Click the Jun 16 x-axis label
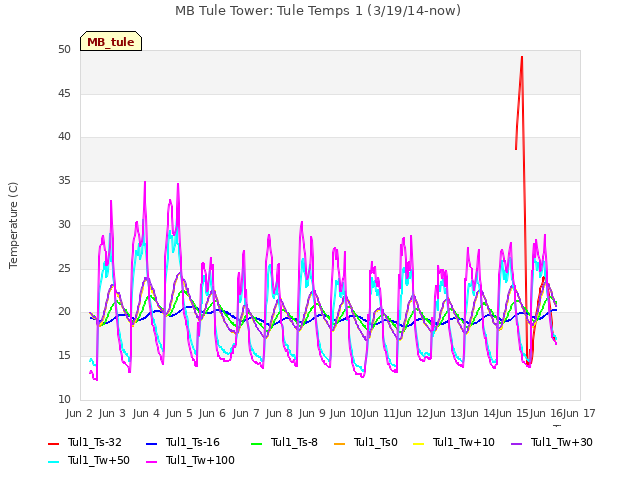This screenshot has height=480, width=640. [x=546, y=413]
